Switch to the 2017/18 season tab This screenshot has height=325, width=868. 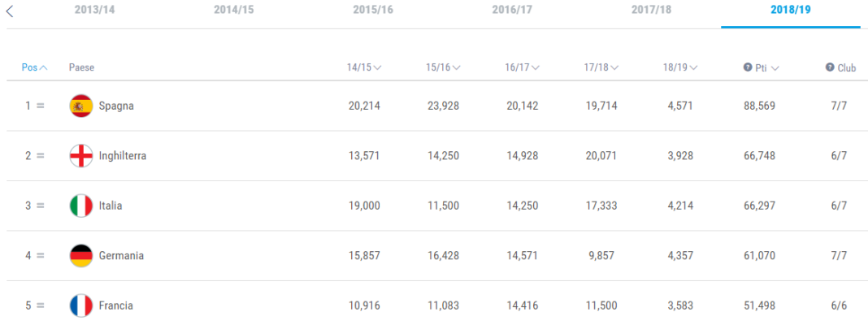pyautogui.click(x=651, y=11)
